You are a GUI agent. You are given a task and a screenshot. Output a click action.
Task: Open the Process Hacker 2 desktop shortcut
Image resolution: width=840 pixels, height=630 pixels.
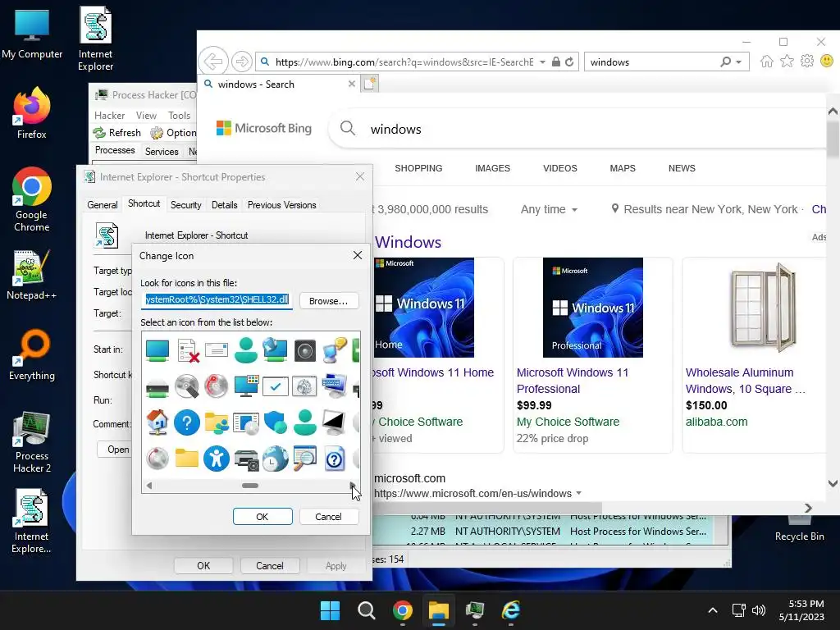[32, 442]
